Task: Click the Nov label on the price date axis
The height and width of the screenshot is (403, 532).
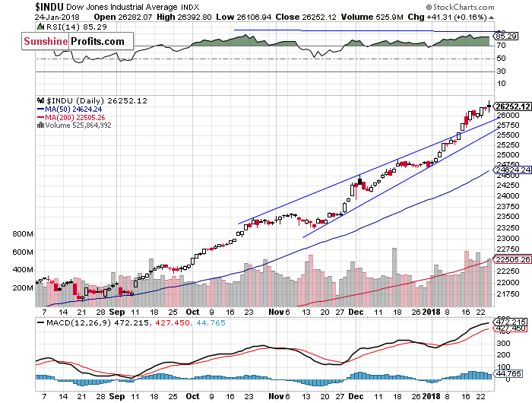Action: [275, 312]
